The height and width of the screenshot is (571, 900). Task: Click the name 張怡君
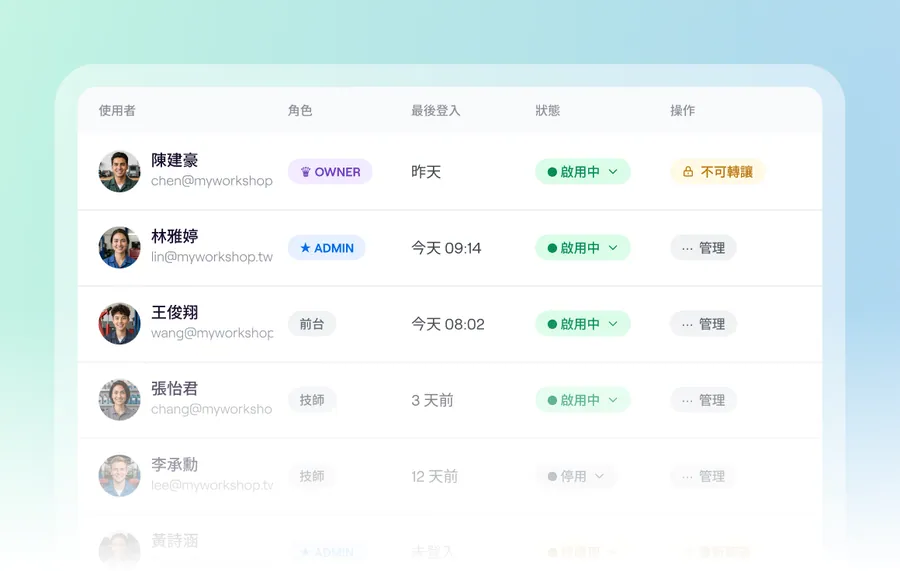point(174,389)
